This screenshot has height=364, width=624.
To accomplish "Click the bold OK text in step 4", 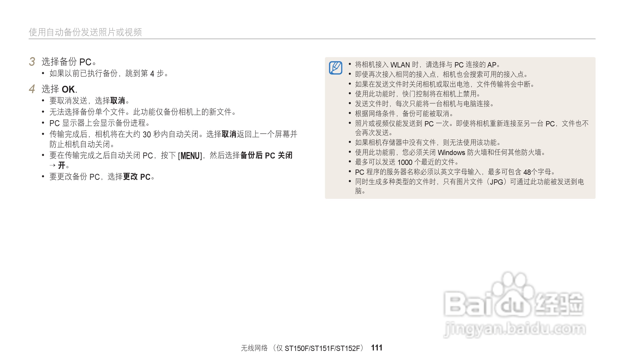I will [x=69, y=89].
